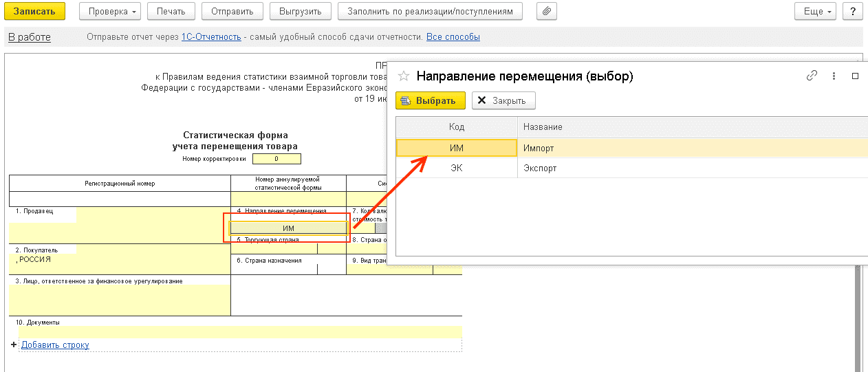
Task: Click the favorite star icon in dialog
Action: pos(404,76)
